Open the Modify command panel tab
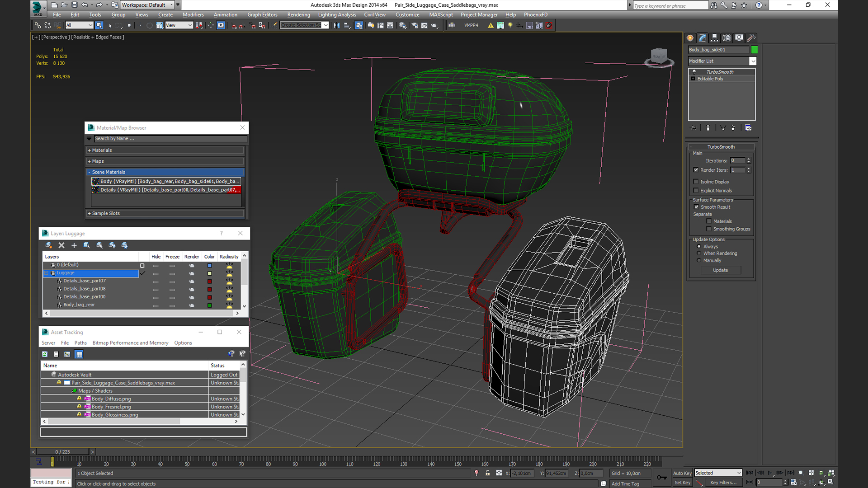868x488 pixels. [702, 38]
